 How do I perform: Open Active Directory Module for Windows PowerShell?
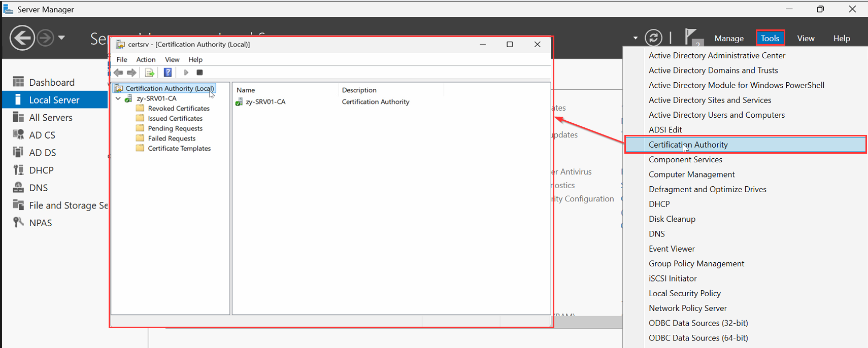click(736, 85)
